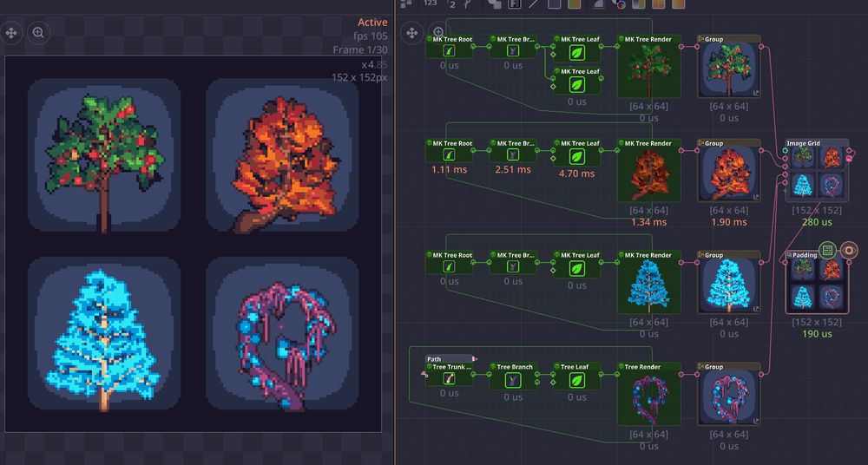Select the MK Tree Br... node showing 2.51 ms
The image size is (868, 465).
pos(513,151)
